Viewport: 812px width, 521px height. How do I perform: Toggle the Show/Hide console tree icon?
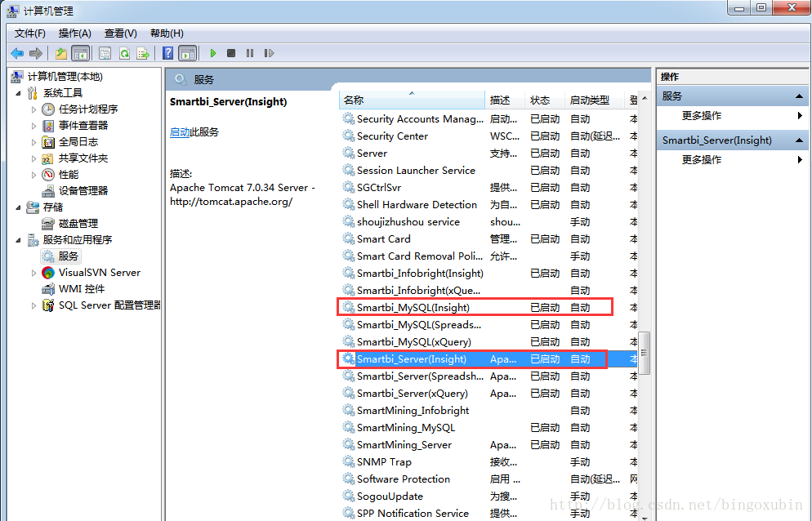click(80, 53)
